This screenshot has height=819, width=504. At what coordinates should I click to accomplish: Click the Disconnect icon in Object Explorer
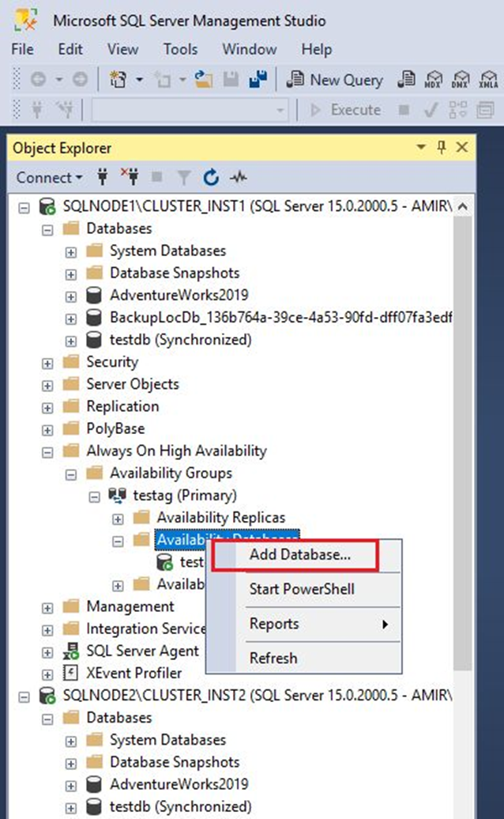coord(129,178)
